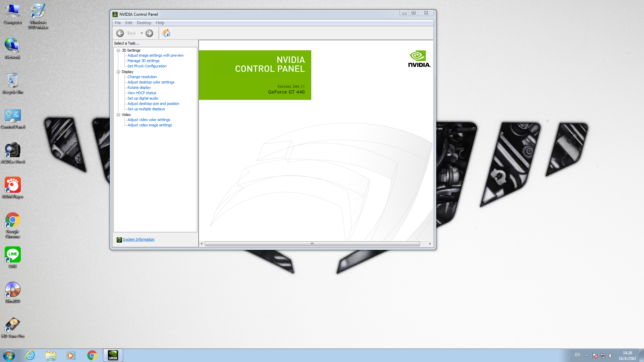Select Adjust desktop color settings
Screen dimensions: 644x362
(151, 82)
